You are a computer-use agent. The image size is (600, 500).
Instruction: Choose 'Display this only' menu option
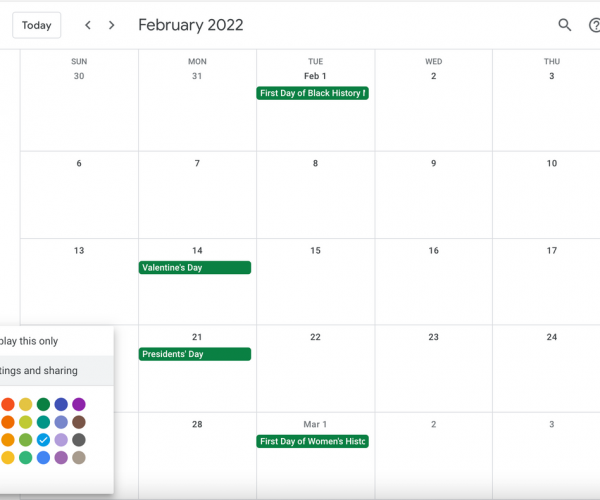coord(56,341)
